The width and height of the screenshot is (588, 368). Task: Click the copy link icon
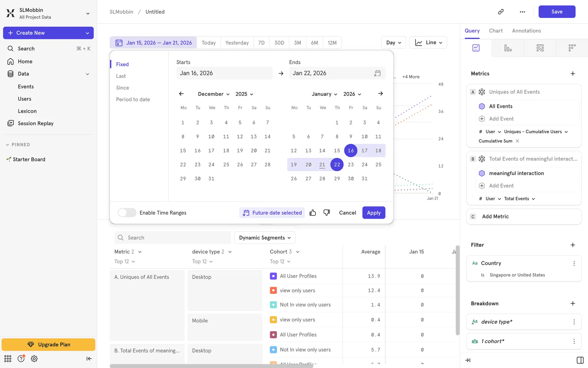[x=501, y=12]
